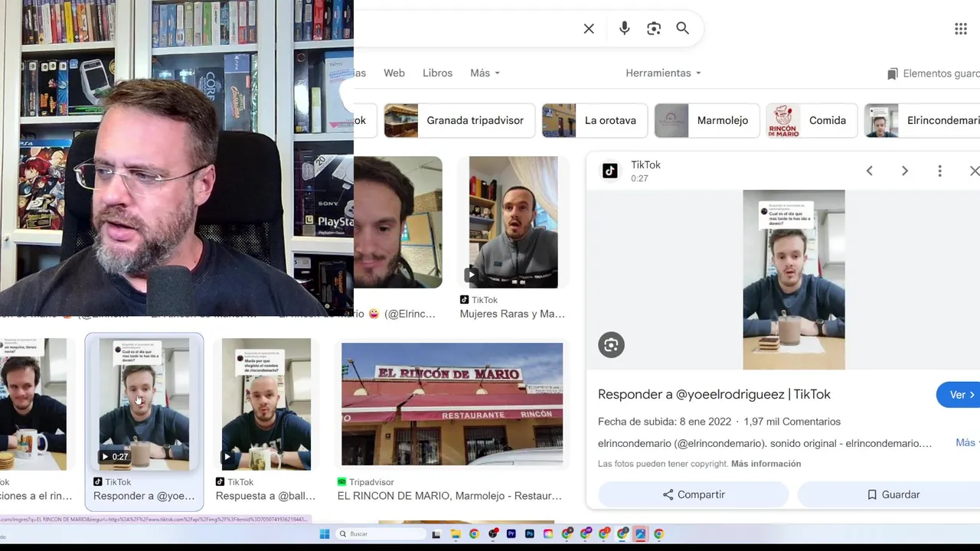Click the Lens search-inside-image icon on preview
Screen dimensions: 980x551
(611, 345)
